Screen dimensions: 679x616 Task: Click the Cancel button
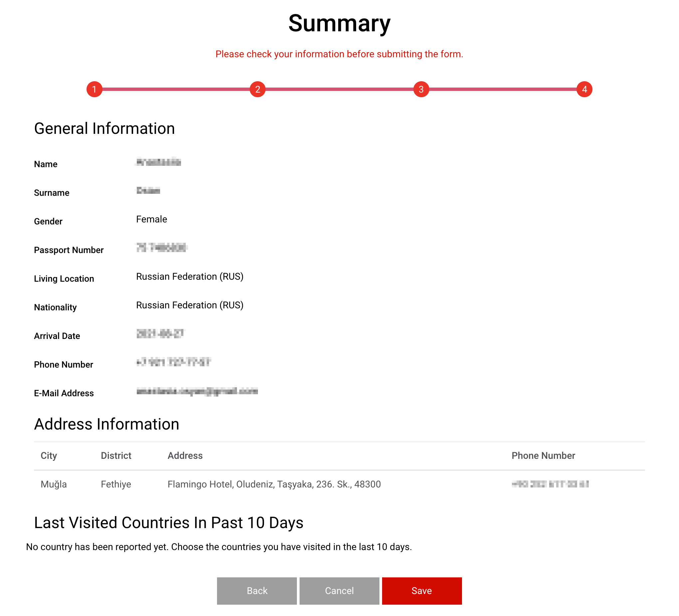pyautogui.click(x=339, y=591)
